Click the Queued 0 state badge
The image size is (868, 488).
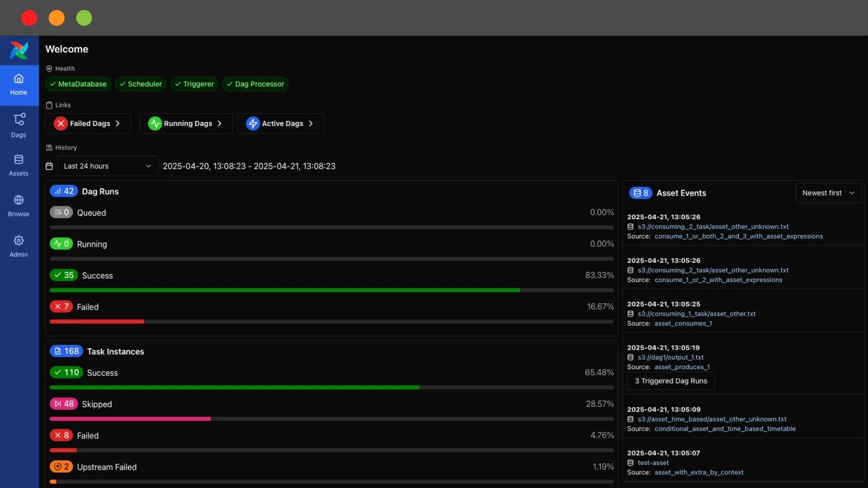[61, 212]
